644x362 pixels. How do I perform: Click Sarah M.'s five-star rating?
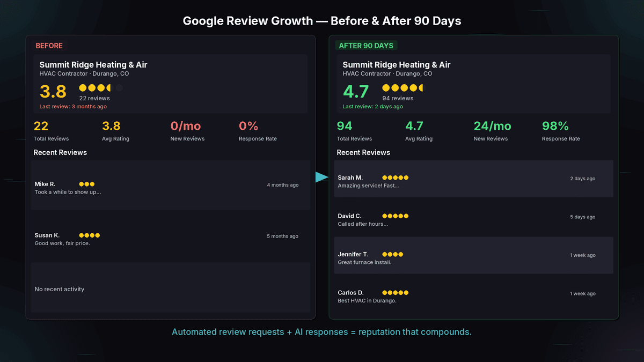pyautogui.click(x=396, y=178)
